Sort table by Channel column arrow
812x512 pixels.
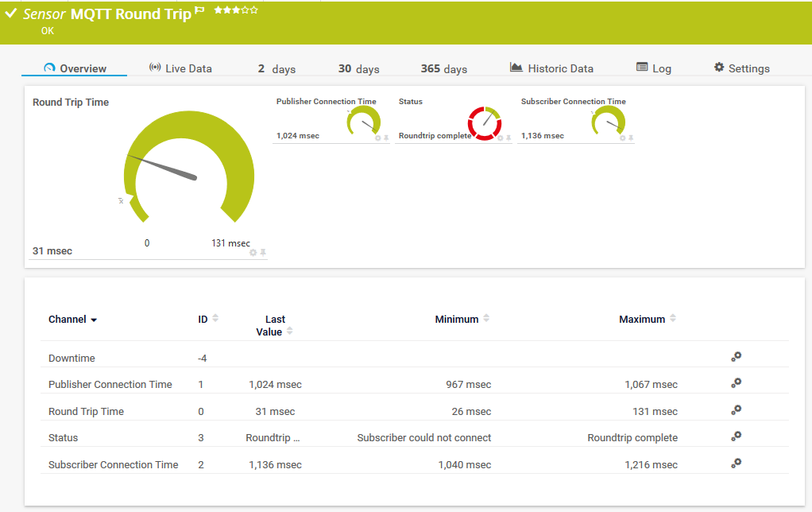tap(94, 320)
